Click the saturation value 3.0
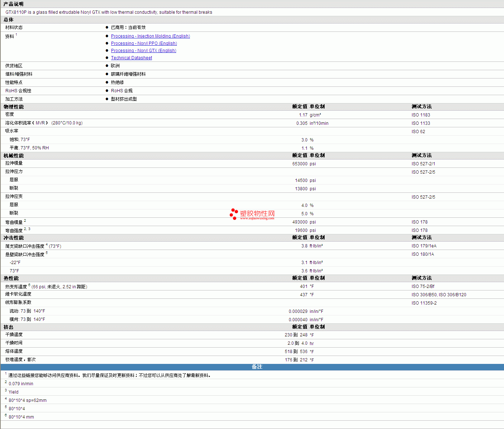The width and height of the screenshot is (504, 429). click(x=304, y=140)
